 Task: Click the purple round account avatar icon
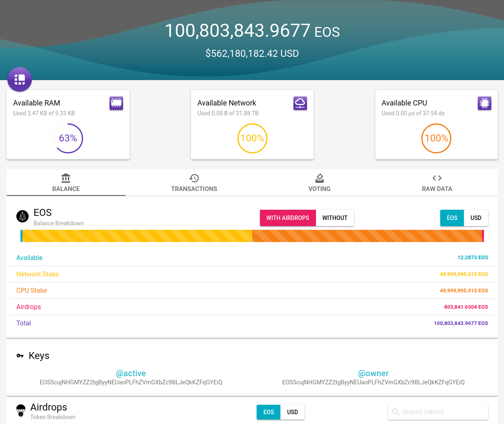(x=20, y=79)
